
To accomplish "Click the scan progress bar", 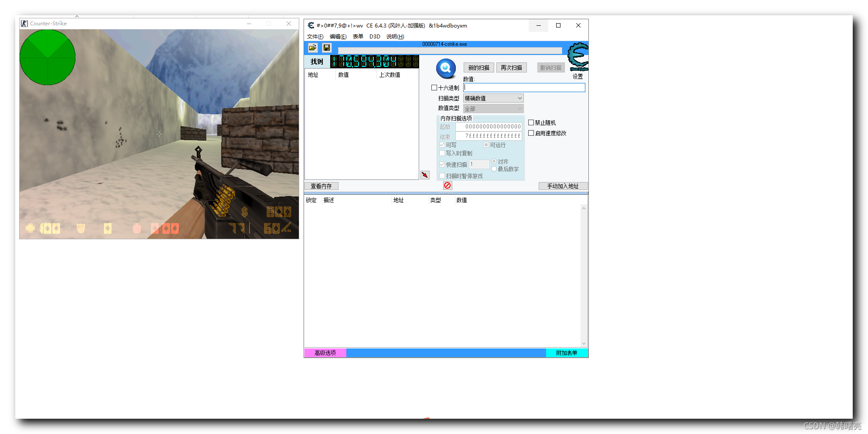I will (x=450, y=51).
